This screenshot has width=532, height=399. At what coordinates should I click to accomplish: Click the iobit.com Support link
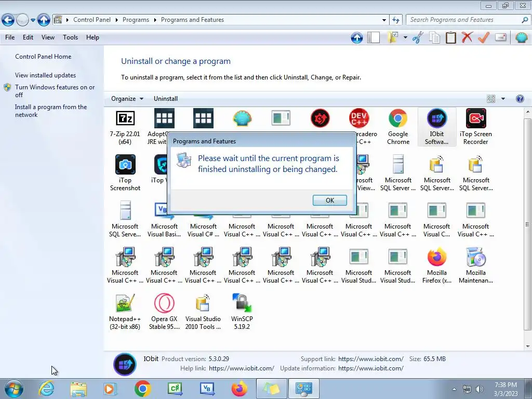tap(371, 359)
